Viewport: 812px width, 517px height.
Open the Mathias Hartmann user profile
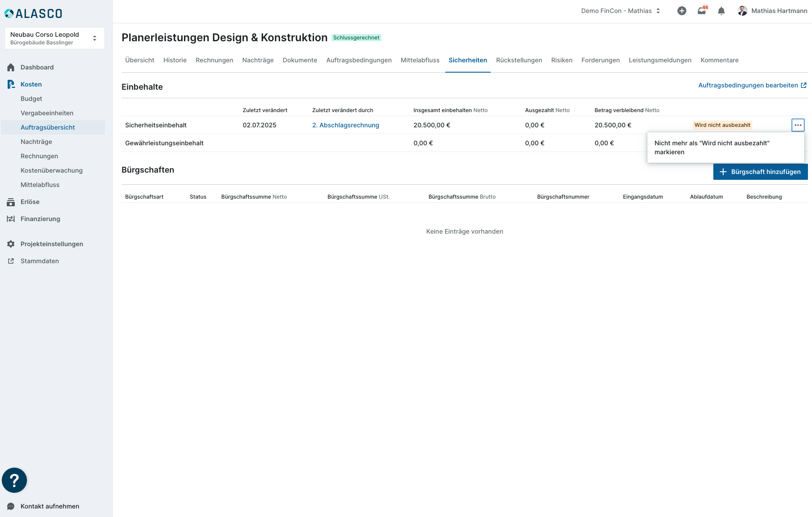click(x=772, y=11)
